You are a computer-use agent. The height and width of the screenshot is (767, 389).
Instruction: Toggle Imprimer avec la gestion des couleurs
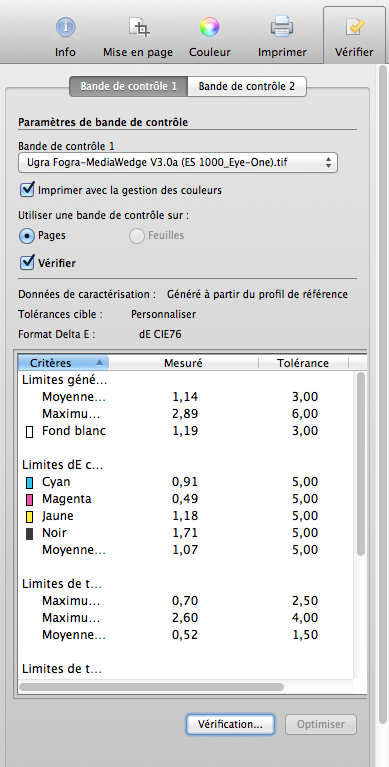(x=26, y=189)
